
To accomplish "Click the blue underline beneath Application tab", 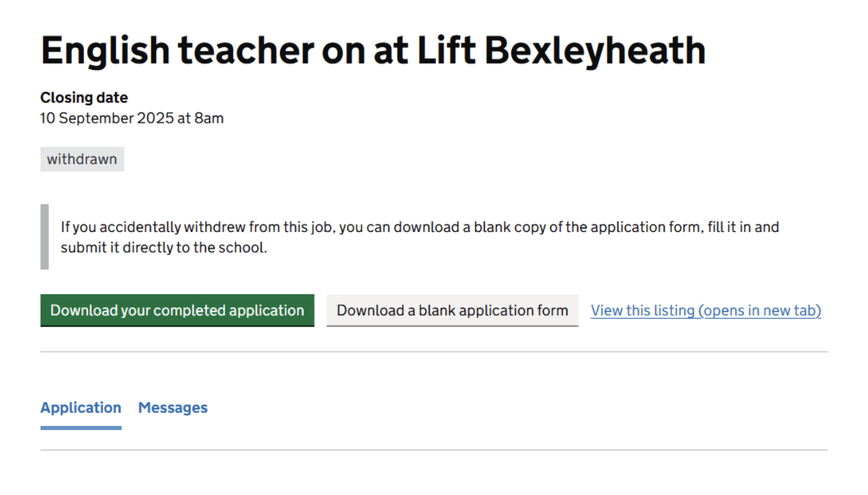I will coord(81,427).
